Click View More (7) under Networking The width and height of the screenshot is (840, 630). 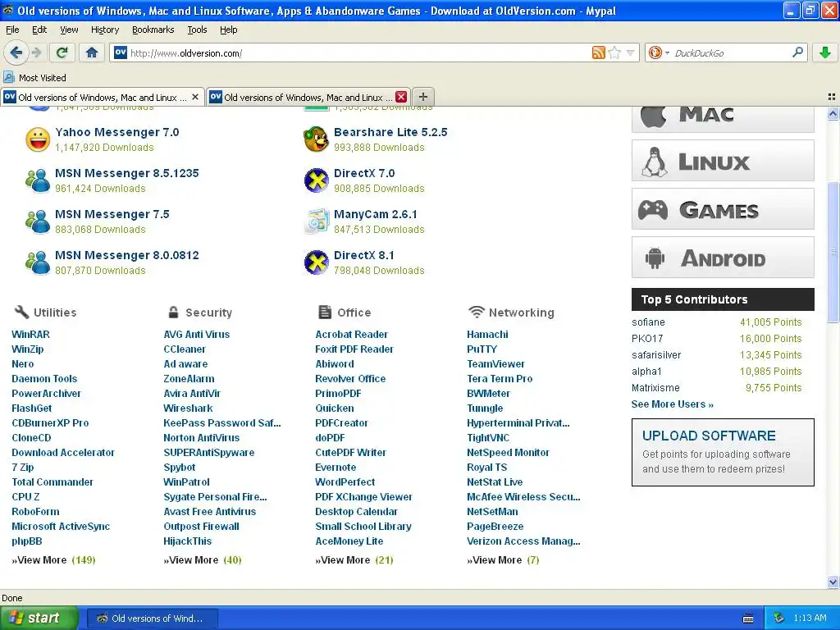(x=503, y=559)
